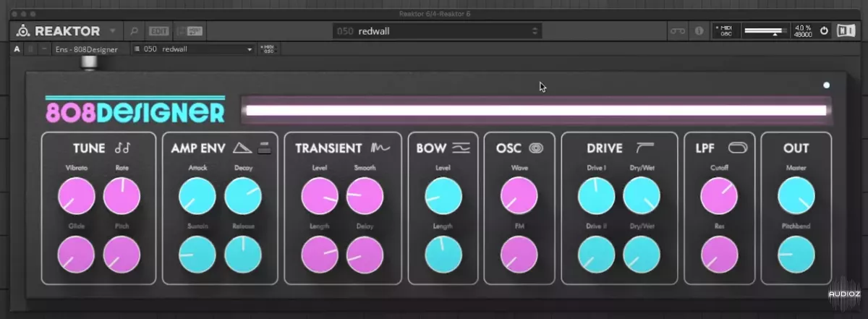
Task: Adjust the Vibrato knob
Action: [x=77, y=197]
